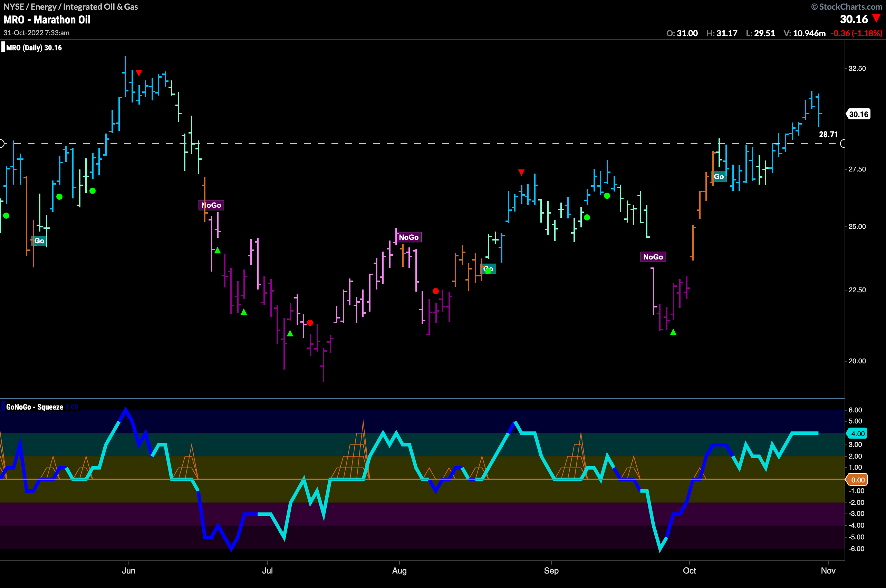Click the Jun label on time axis

click(129, 571)
